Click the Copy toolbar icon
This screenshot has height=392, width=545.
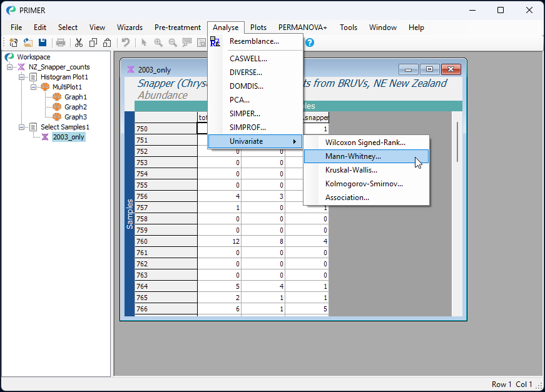(93, 43)
